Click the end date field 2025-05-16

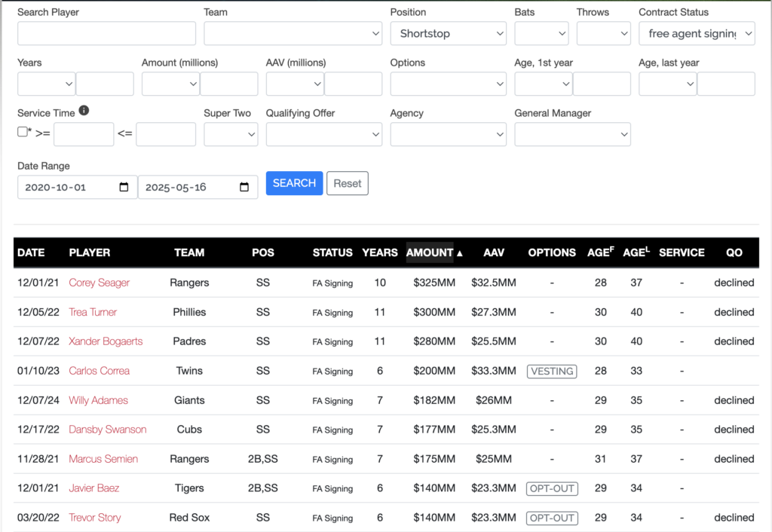pos(198,187)
